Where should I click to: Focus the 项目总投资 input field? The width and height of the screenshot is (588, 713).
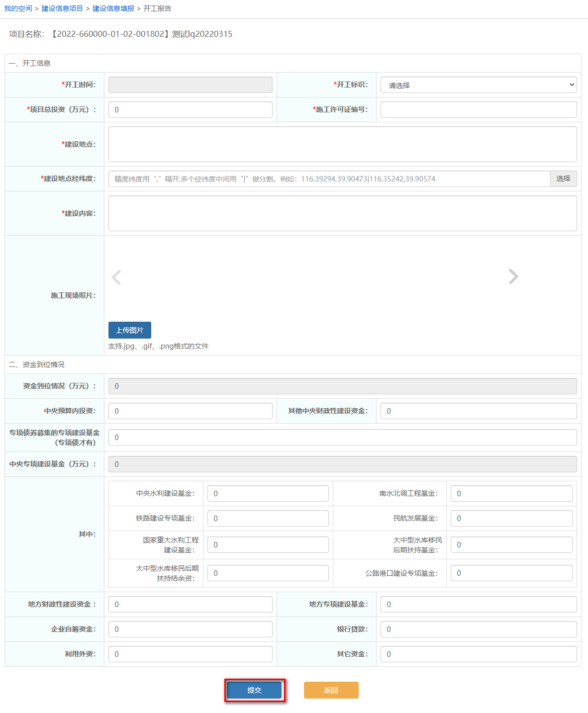coord(190,110)
